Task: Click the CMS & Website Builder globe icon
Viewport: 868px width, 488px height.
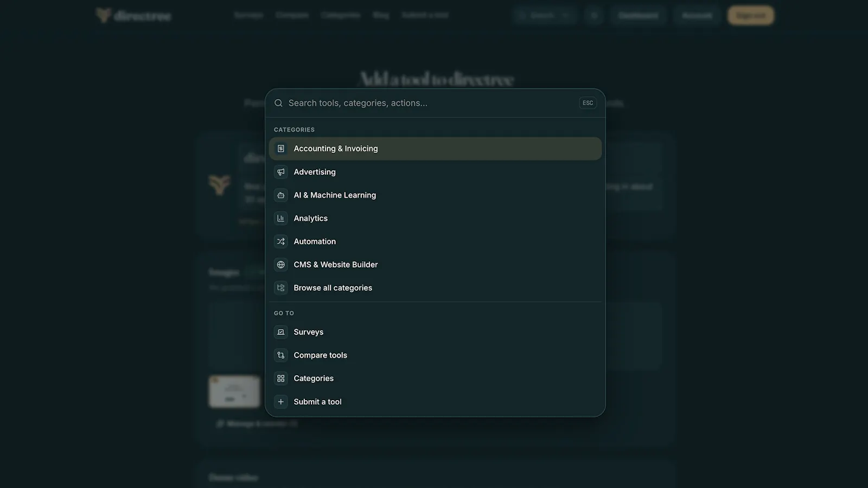Action: 281,265
